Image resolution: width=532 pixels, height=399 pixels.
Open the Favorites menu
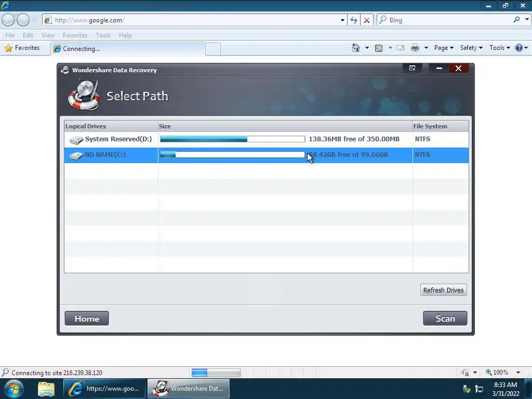tap(75, 35)
